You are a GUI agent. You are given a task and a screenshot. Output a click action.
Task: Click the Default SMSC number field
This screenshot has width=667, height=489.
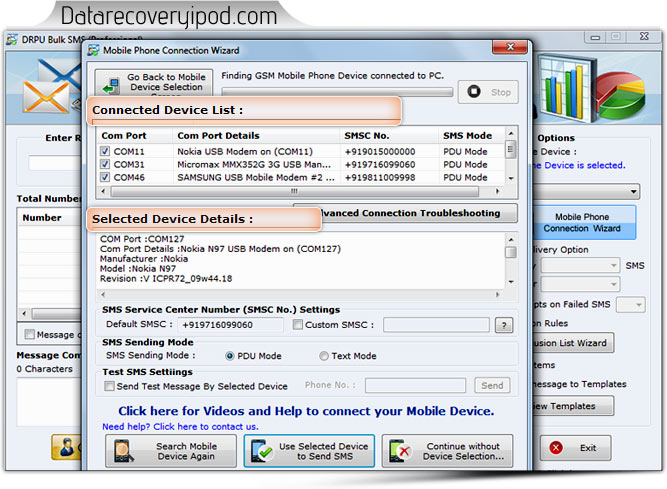tap(230, 325)
